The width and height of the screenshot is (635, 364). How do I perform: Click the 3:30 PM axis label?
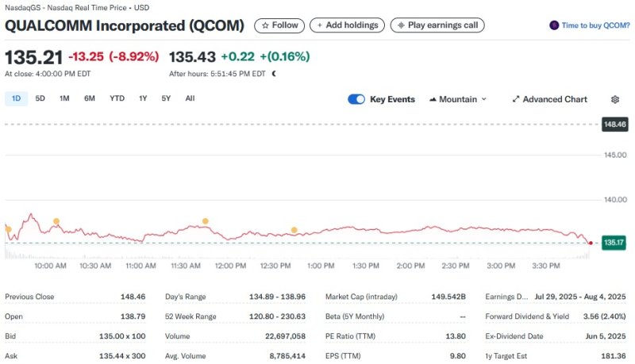(546, 266)
